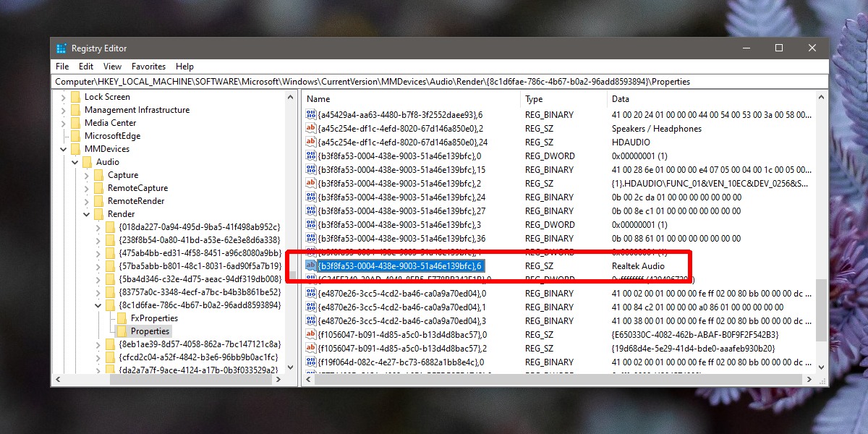Viewport: 868px width, 434px height.
Task: Select the Lock Screen key
Action: click(107, 97)
